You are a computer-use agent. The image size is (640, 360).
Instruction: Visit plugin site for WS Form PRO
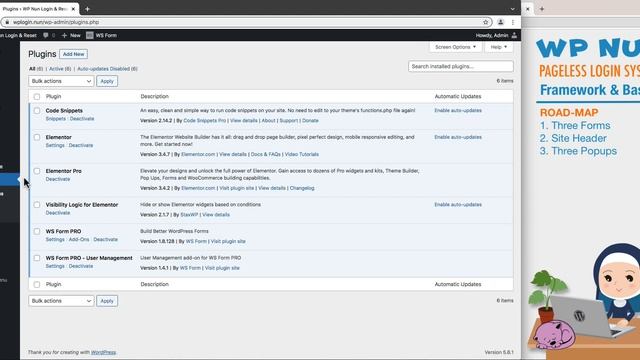pos(228,241)
